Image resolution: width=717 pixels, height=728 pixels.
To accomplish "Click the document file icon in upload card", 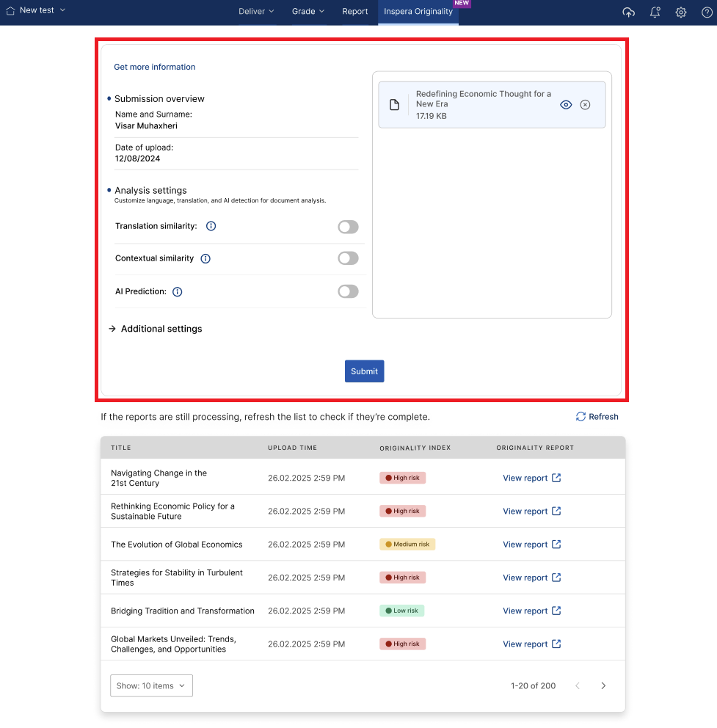I will click(394, 104).
